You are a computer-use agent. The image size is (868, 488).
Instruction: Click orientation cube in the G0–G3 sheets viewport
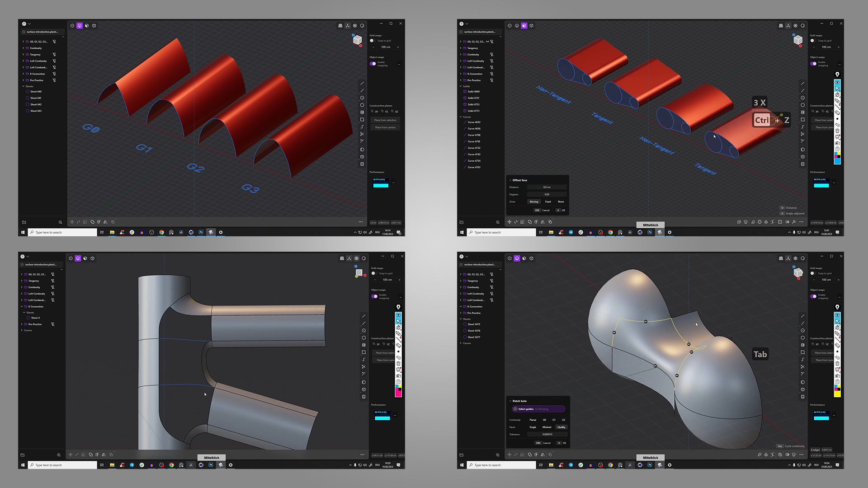click(x=357, y=40)
